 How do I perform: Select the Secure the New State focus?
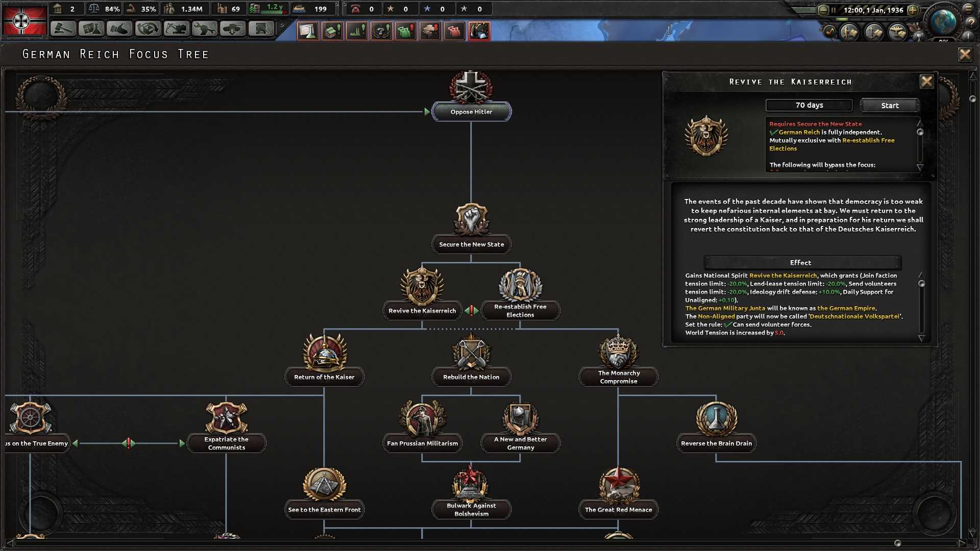pyautogui.click(x=471, y=244)
